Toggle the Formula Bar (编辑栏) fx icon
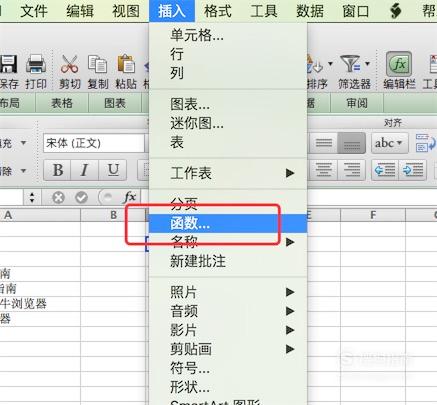 (x=399, y=64)
